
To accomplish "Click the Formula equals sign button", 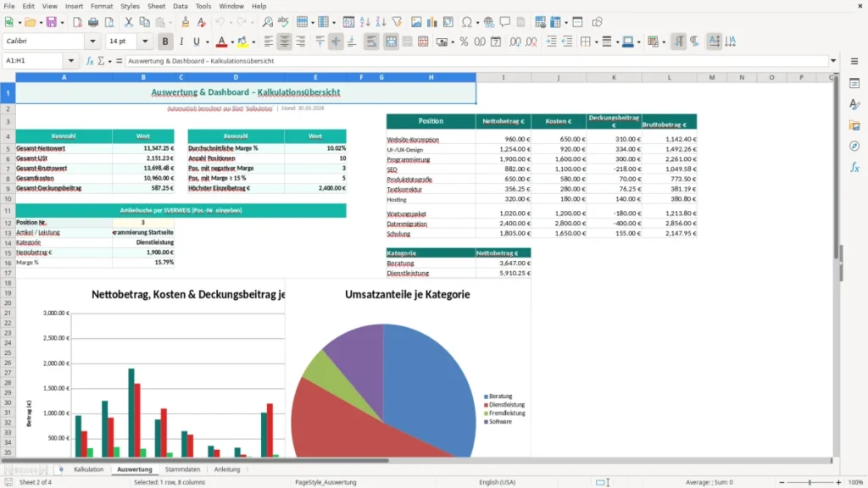I will 119,61.
